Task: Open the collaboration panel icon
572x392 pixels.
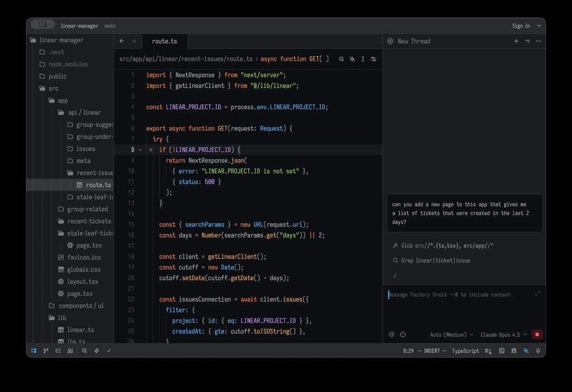Action: 70,351
